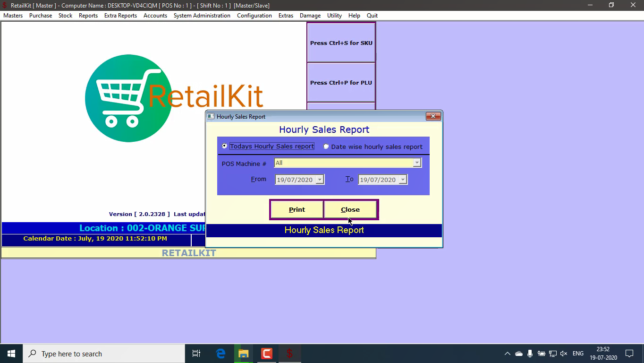Select Date wise hourly sales report option
The image size is (644, 363).
point(326,147)
